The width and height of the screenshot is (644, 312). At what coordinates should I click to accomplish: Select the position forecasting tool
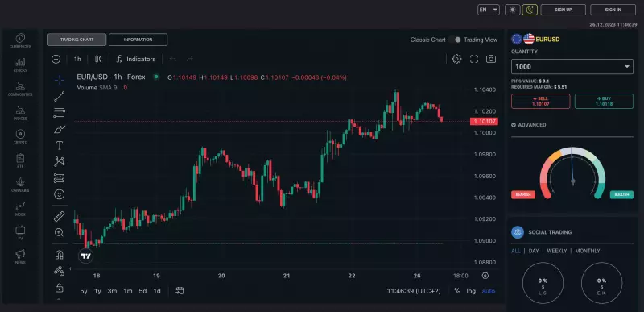59,178
